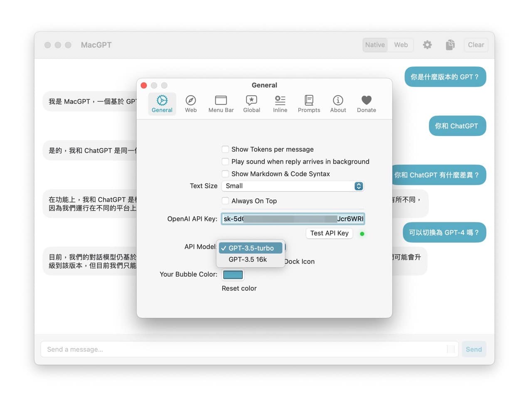
Task: Click the chat bubble '可以切換為 GPT-4 嗎？'
Action: click(x=444, y=232)
